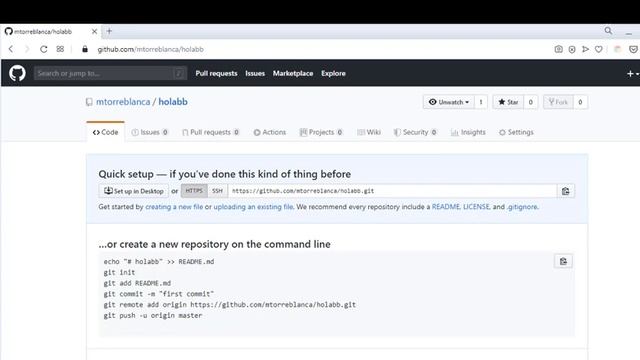Focus the Search or jump to field
This screenshot has height=360, width=640.
pos(110,73)
